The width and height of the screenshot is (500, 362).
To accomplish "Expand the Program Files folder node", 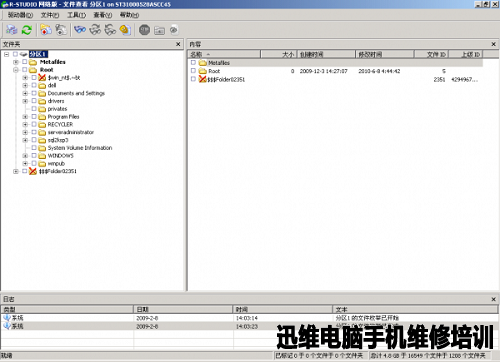I will 25,117.
